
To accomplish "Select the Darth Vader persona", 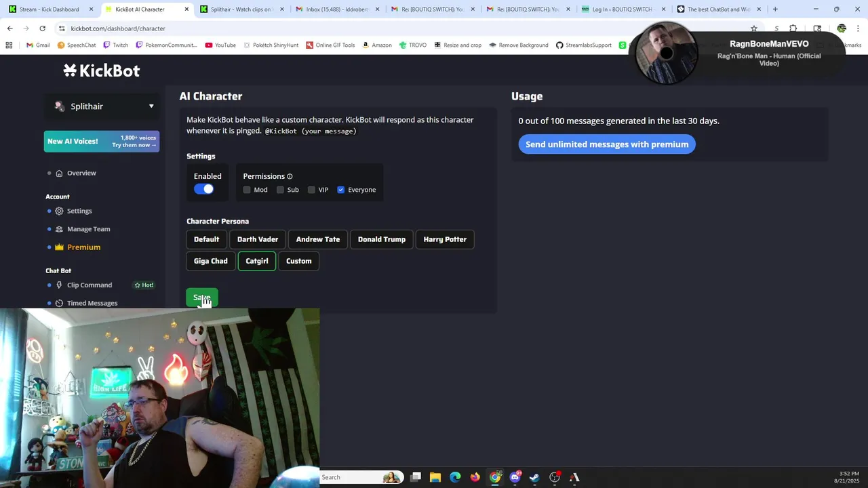I will tap(258, 239).
